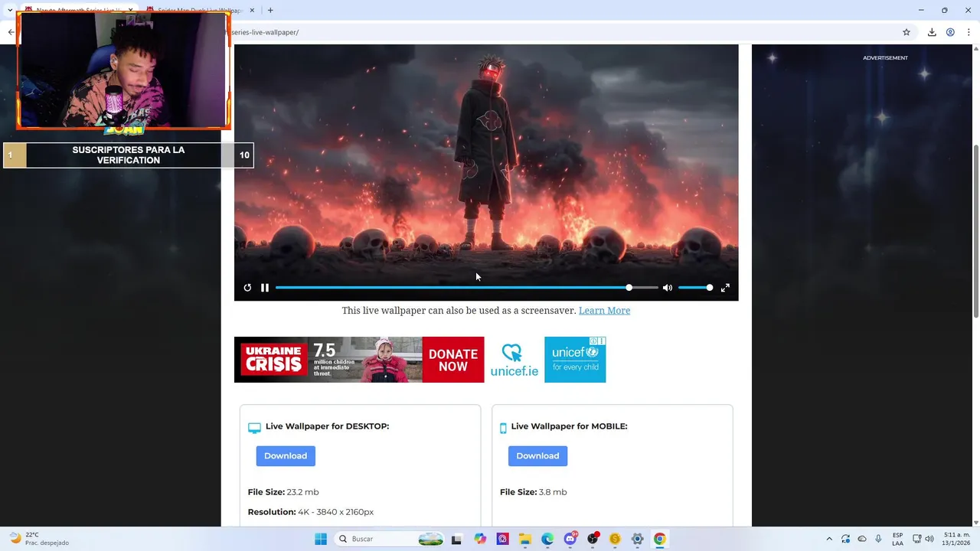
Task: Open the Chrome three-dot menu
Action: [x=969, y=32]
